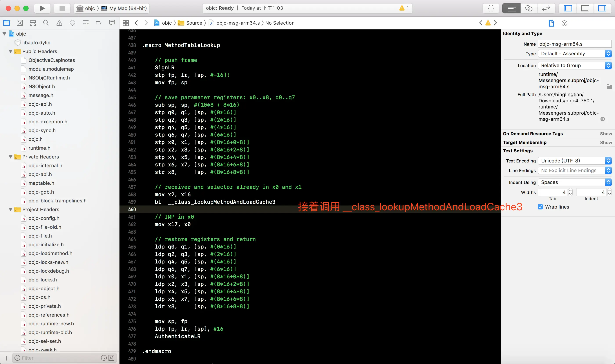
Task: Open the Issue navigator warning icon
Action: (x=59, y=23)
